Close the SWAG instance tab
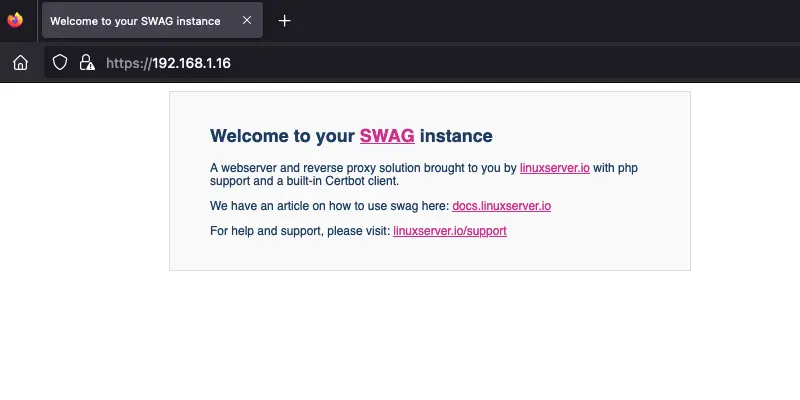Viewport: 800px width, 400px height. coord(247,20)
